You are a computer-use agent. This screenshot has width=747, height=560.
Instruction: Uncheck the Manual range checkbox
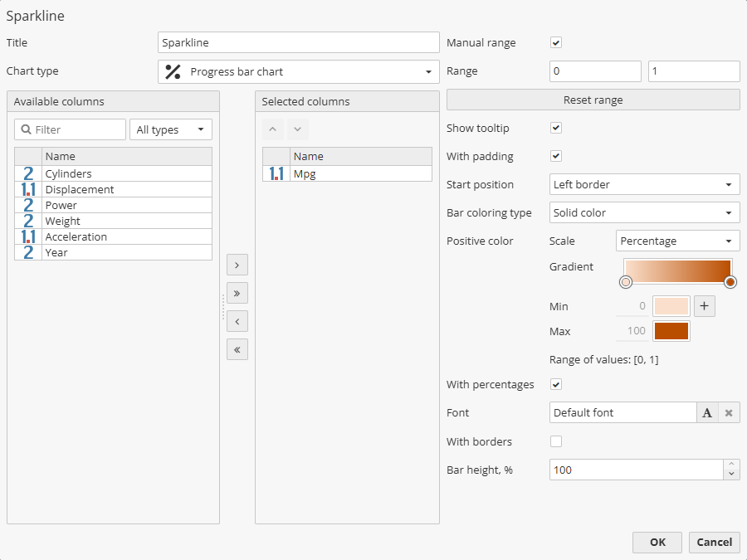(556, 42)
